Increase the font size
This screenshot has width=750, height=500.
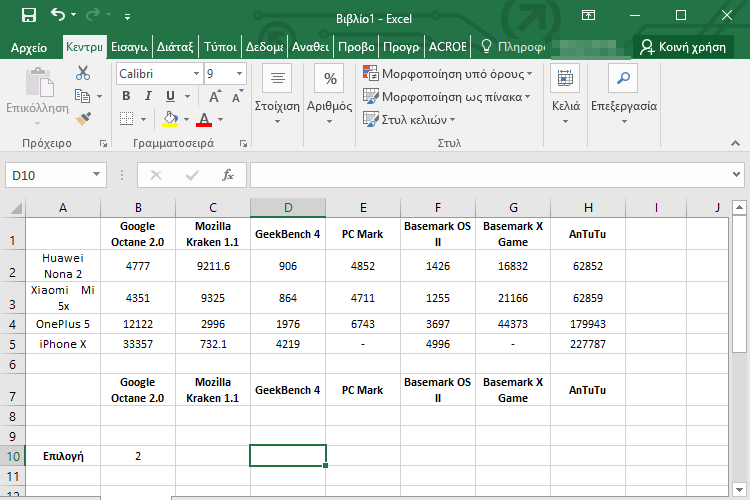[x=215, y=97]
